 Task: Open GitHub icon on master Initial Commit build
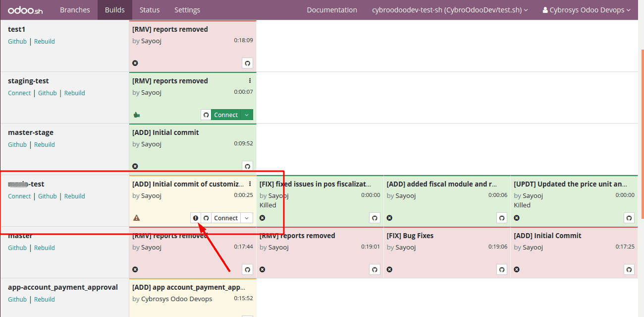click(629, 269)
